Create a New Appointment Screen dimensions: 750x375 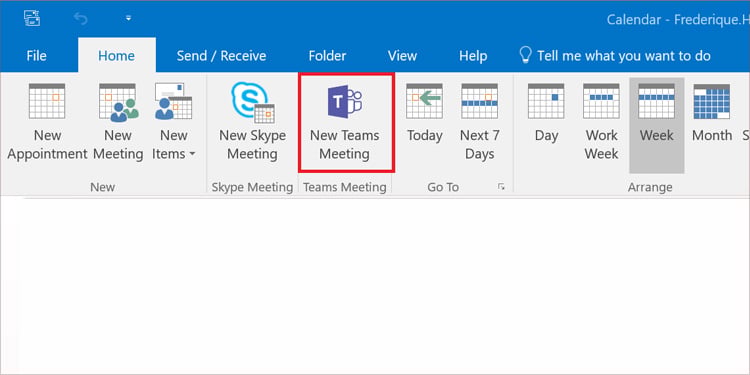[47, 122]
